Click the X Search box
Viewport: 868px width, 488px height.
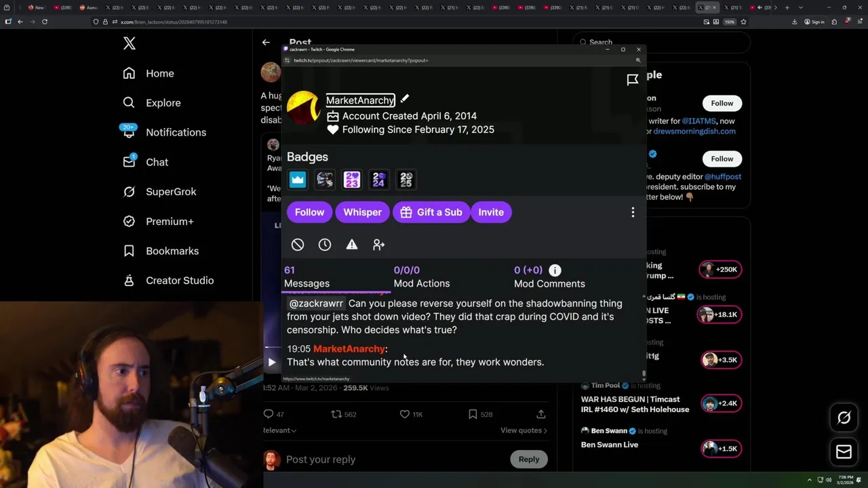(x=661, y=42)
